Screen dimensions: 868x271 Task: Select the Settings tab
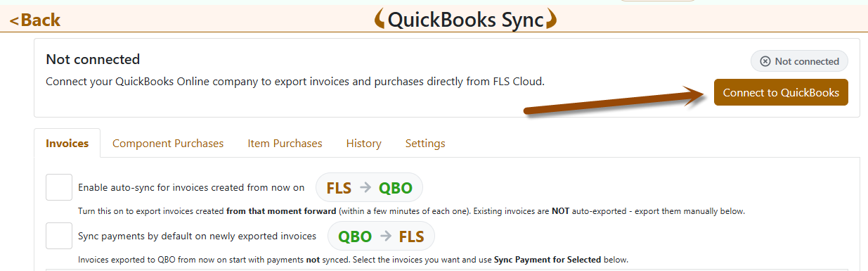[425, 144]
